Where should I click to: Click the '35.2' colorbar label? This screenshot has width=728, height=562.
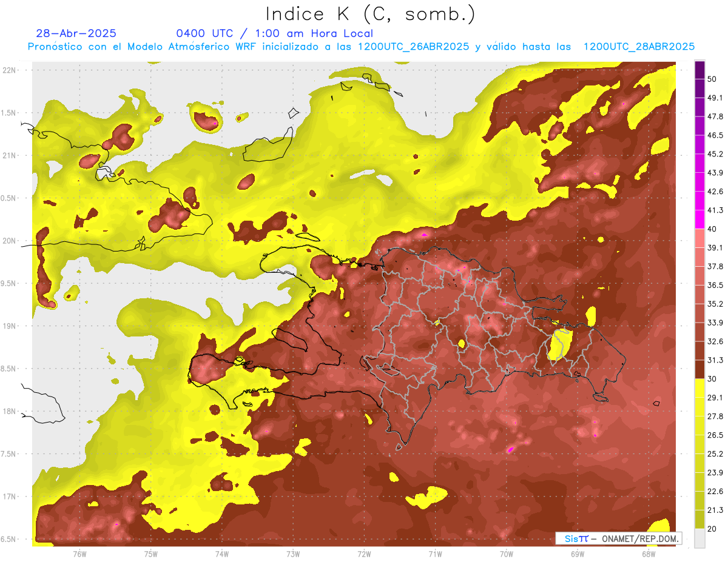[715, 304]
